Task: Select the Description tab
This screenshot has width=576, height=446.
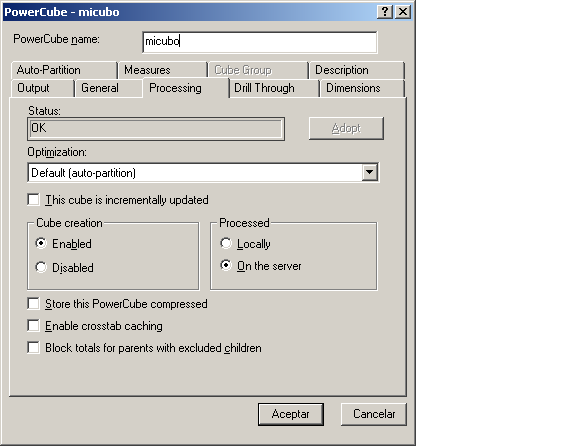Action: 357,70
